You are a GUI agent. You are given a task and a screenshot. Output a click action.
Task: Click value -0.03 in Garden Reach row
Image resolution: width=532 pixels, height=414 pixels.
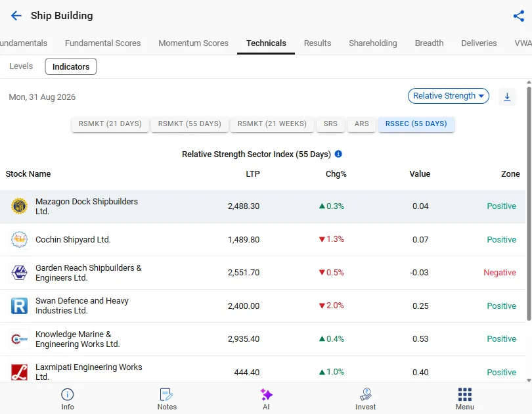[419, 273]
